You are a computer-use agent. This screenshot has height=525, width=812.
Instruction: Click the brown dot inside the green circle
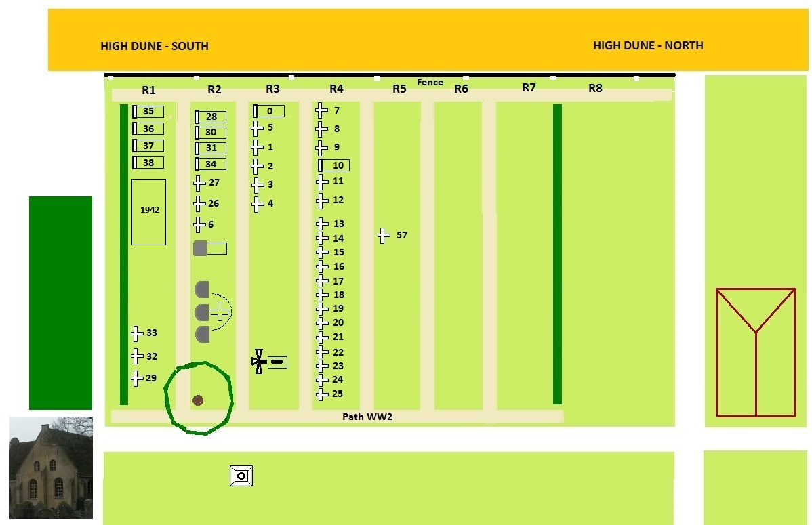point(198,400)
